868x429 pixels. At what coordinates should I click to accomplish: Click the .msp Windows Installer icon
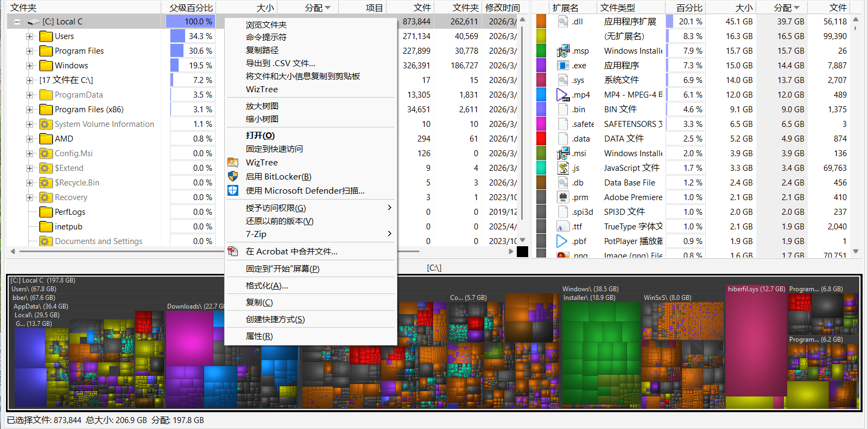tap(563, 50)
